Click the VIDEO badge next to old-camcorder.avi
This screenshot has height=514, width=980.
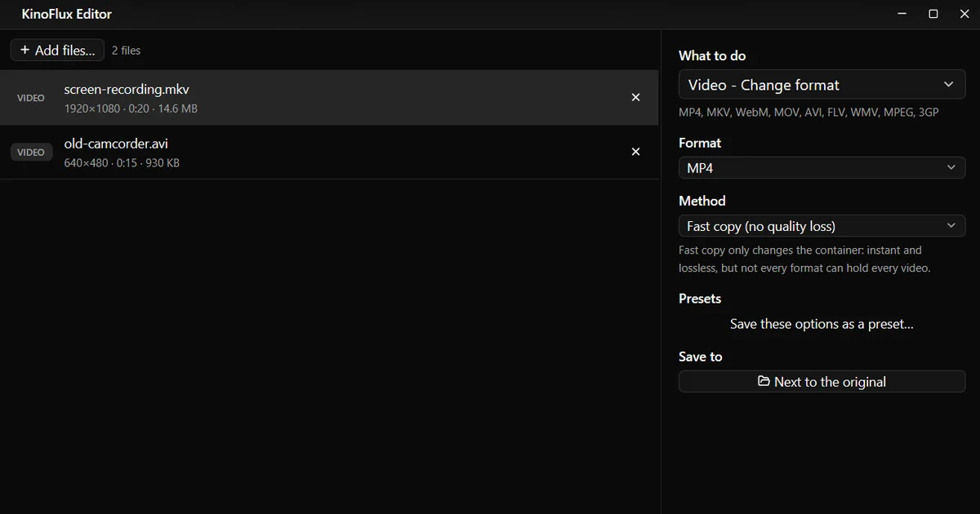[31, 152]
